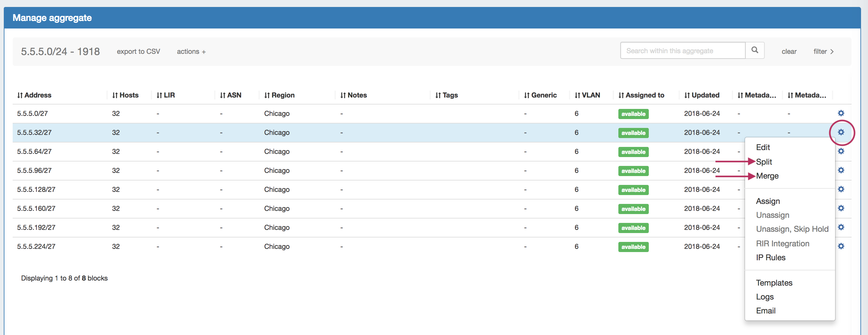Open gear menu for 5.5.5.128/27 row

pos(841,189)
